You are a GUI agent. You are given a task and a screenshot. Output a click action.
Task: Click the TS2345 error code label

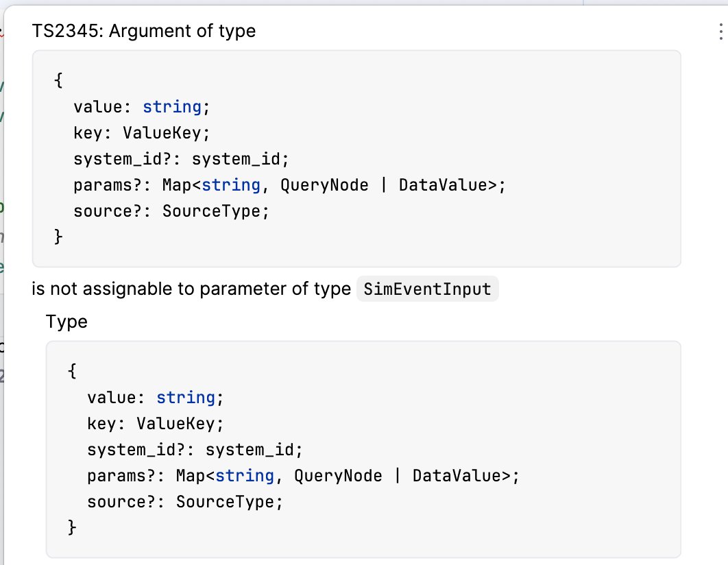pos(61,31)
